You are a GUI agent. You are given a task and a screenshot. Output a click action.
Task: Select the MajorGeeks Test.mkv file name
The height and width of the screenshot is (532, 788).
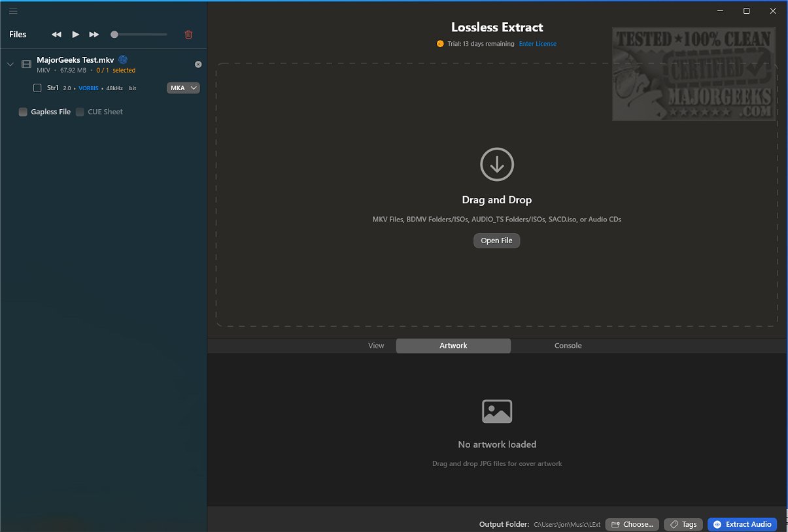pos(75,60)
